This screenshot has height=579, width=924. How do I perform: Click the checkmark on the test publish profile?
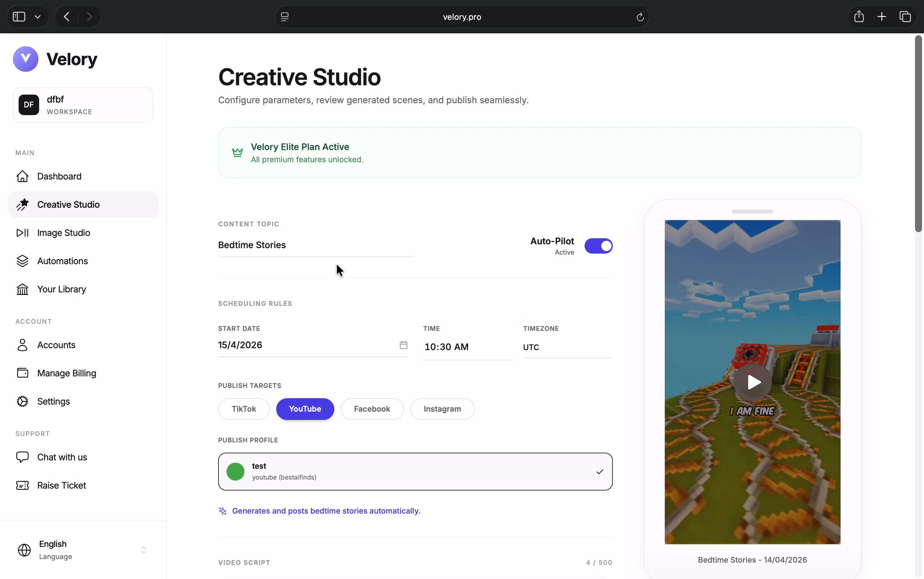coord(600,472)
